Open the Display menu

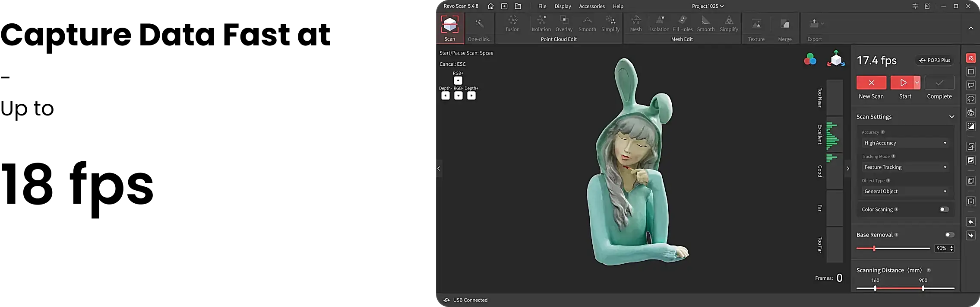tap(563, 6)
